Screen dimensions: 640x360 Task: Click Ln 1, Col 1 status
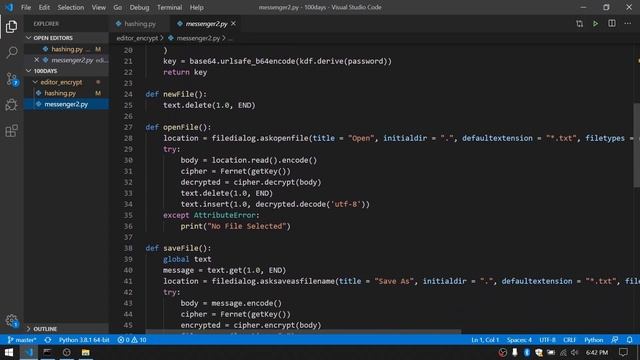485,340
